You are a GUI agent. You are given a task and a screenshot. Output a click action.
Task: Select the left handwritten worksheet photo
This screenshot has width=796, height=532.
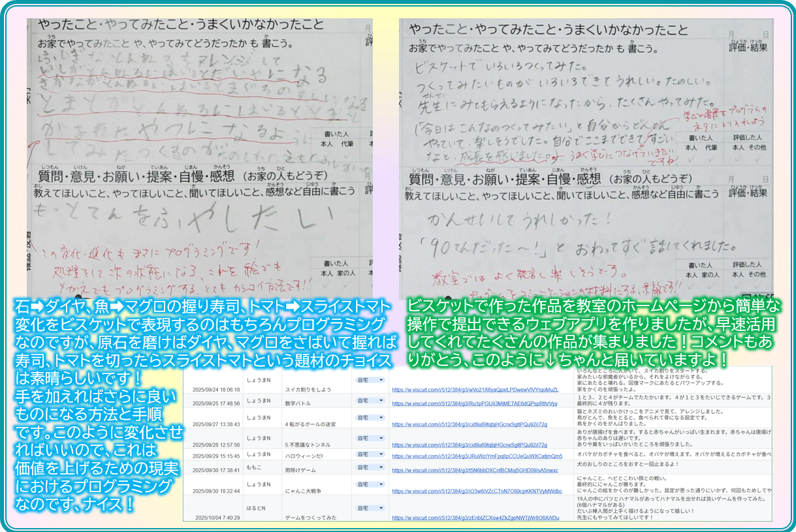click(200, 157)
